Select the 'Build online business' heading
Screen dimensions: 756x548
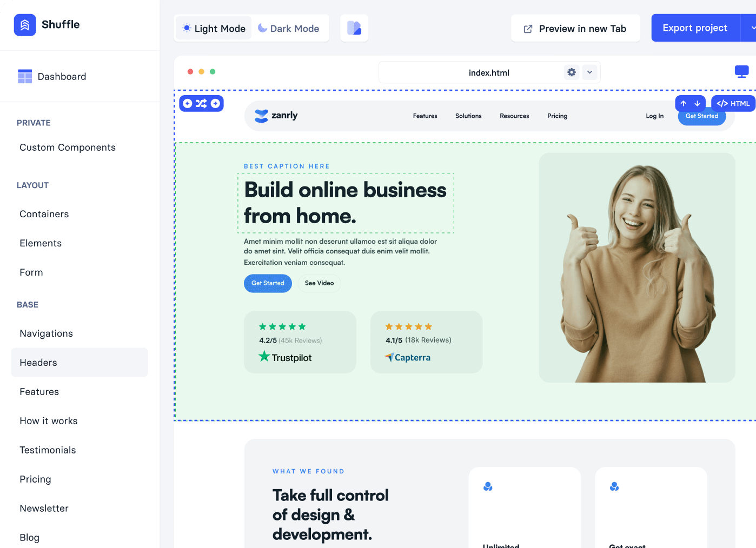click(346, 203)
